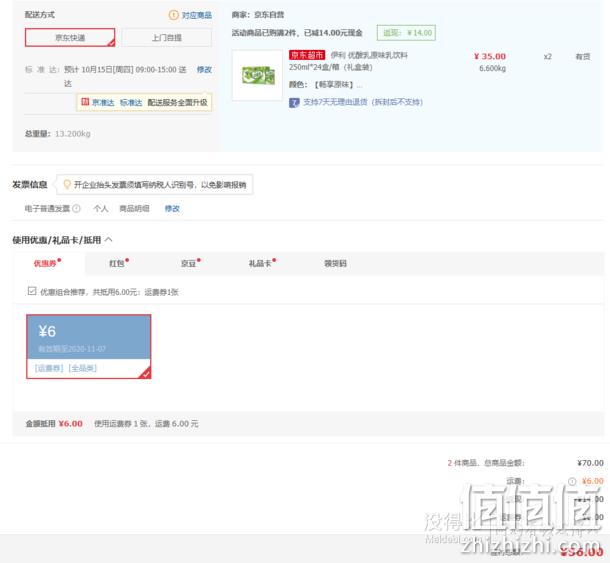This screenshot has height=563, width=610.
Task: Choose 上门自提 pickup option
Action: pyautogui.click(x=167, y=37)
